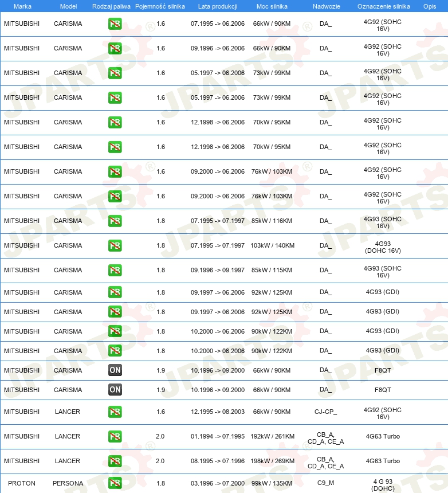
Task: Click petrol fuel icon in 07.1995 -> 06.2006 row
Action: click(115, 24)
